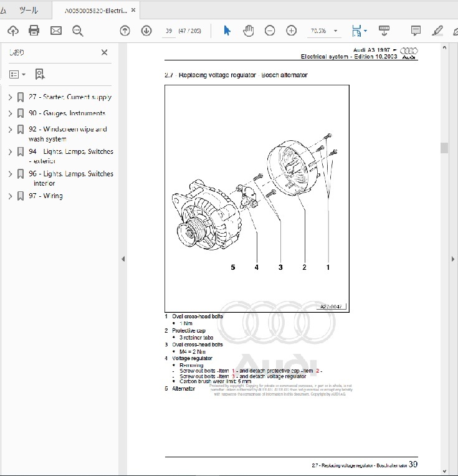Click the find bookmark icon
The height and width of the screenshot is (476, 458).
point(40,74)
